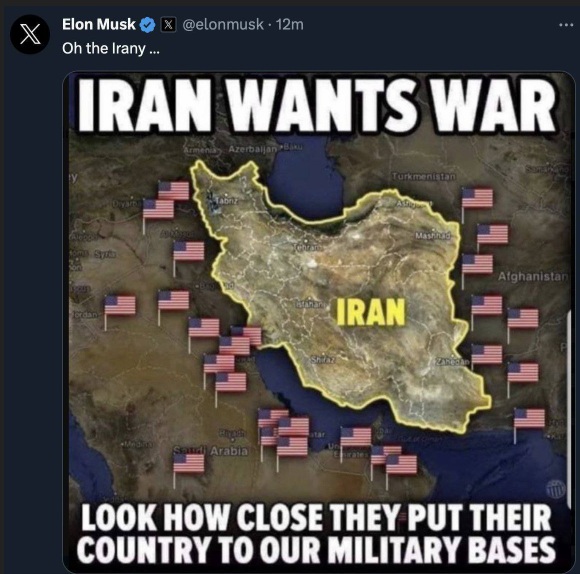Screen dimensions: 580x574
Task: Click the blue verified checkmark badge
Action: (148, 25)
